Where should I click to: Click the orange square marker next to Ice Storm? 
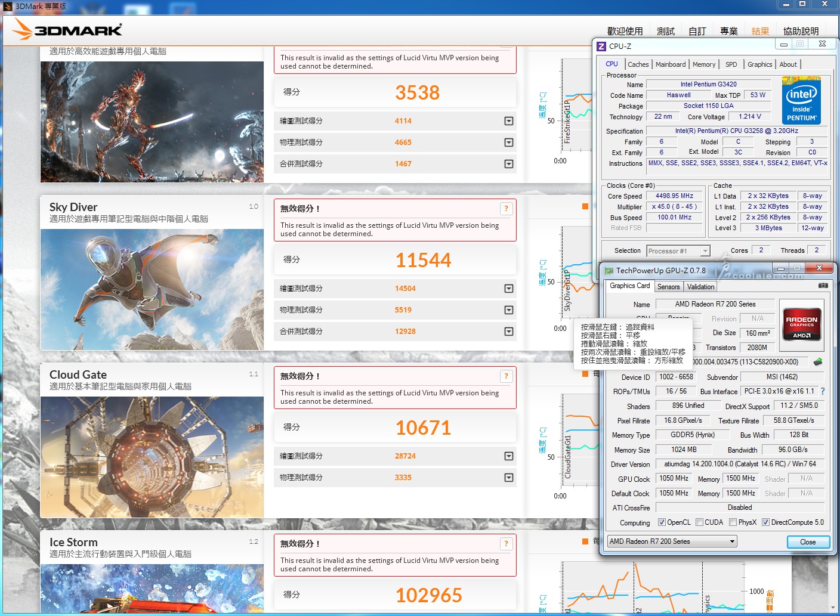(585, 541)
